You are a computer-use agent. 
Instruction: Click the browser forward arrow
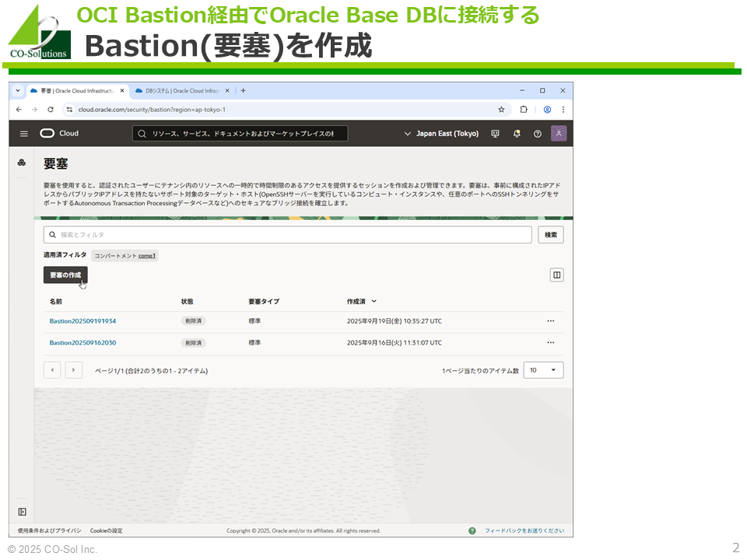[x=34, y=110]
